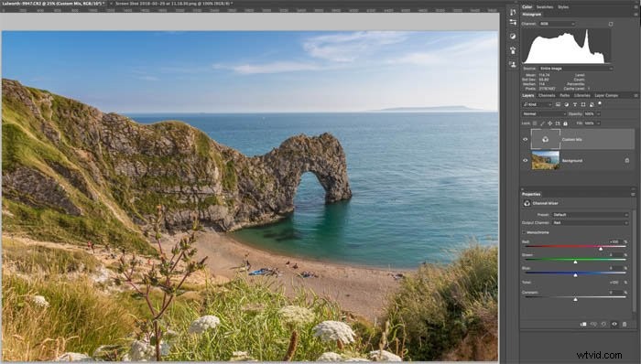Open the Adjustments panel icon in the dock
The width and height of the screenshot is (641, 364).
(513, 37)
